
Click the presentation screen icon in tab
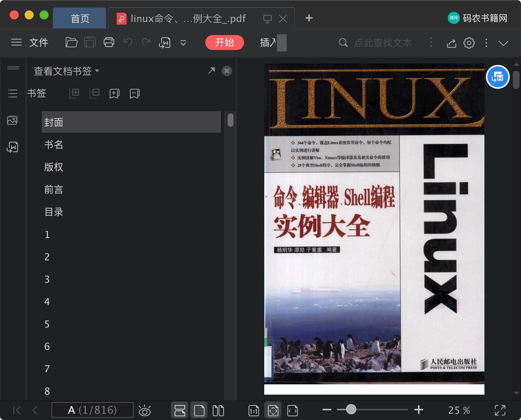[x=268, y=19]
